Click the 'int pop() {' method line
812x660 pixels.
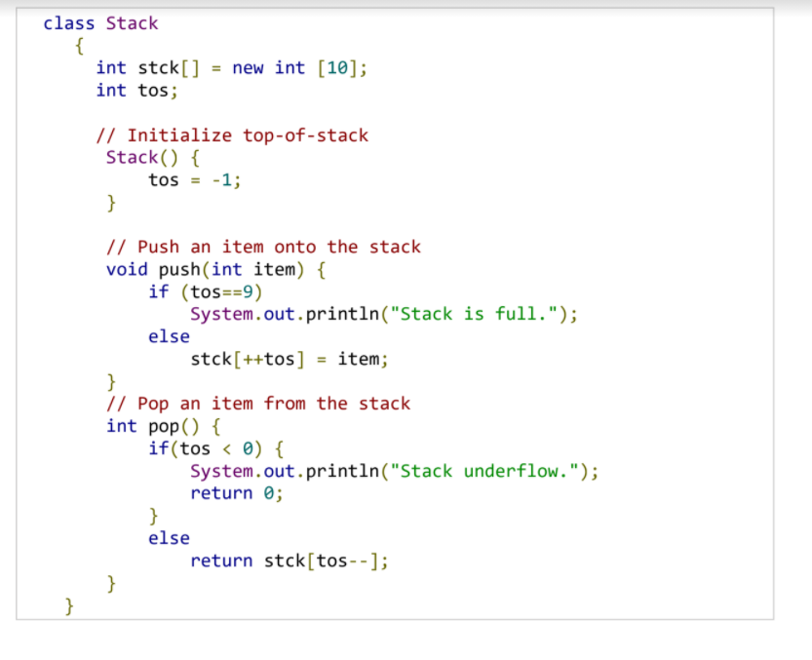[164, 426]
